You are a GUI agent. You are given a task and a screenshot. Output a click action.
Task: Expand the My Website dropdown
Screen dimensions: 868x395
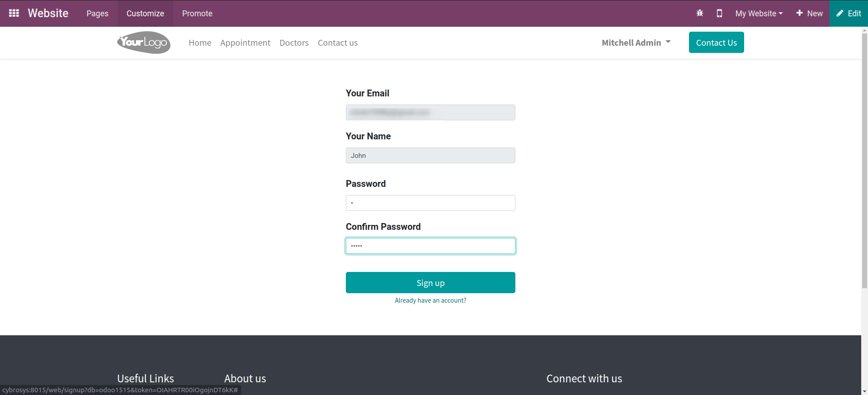click(759, 14)
